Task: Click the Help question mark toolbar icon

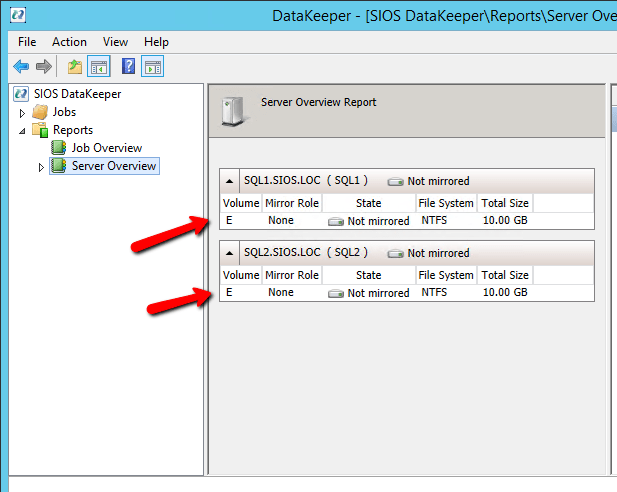Action: [x=128, y=67]
